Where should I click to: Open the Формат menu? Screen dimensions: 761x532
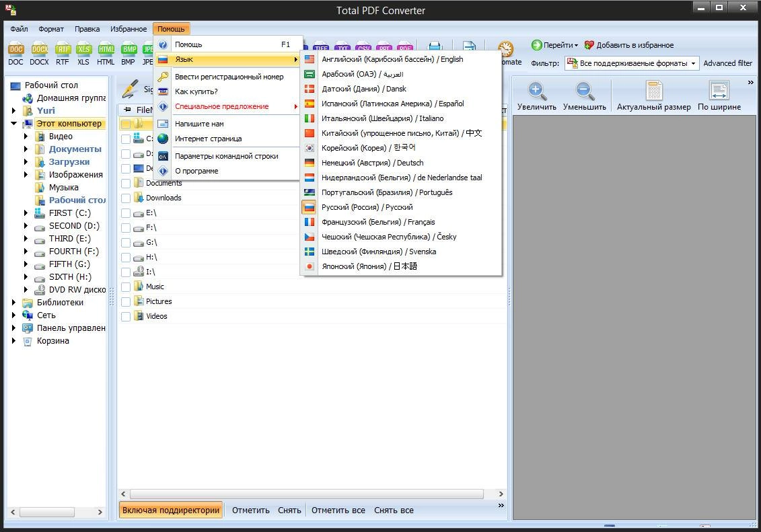(51, 29)
